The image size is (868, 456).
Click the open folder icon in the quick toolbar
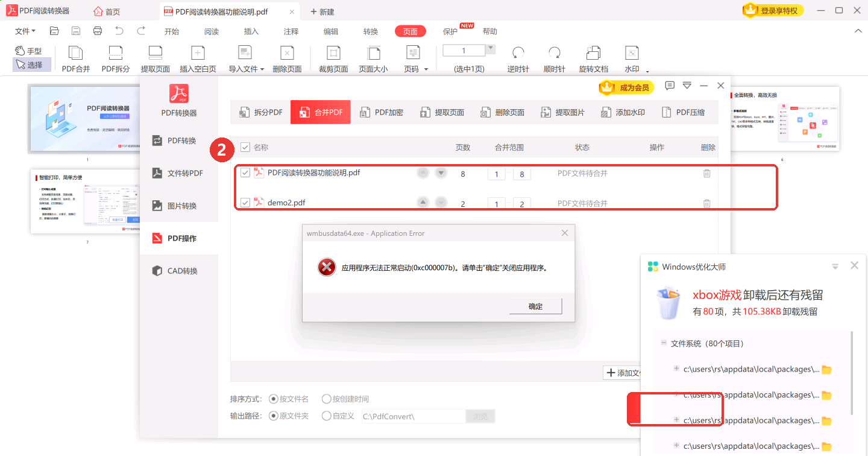pos(54,31)
